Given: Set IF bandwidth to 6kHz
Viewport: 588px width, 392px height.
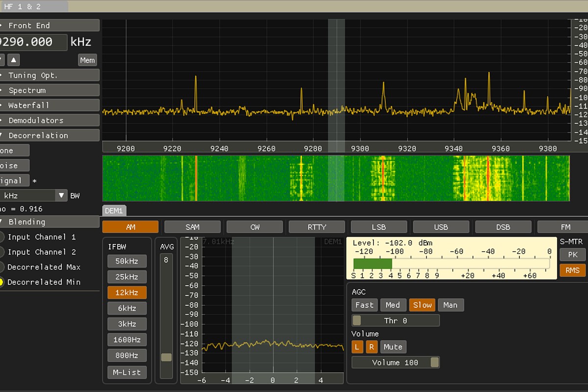Looking at the screenshot, I should [127, 308].
